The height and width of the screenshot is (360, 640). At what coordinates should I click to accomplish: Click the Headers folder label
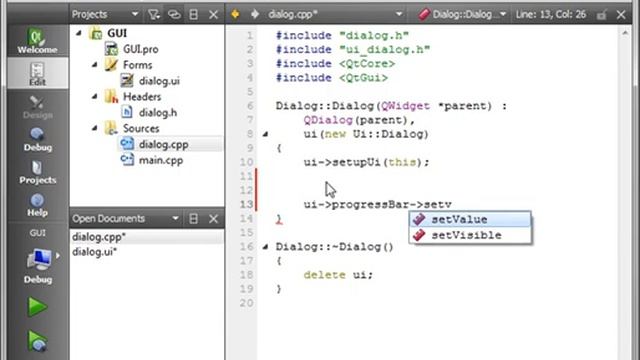(x=142, y=97)
